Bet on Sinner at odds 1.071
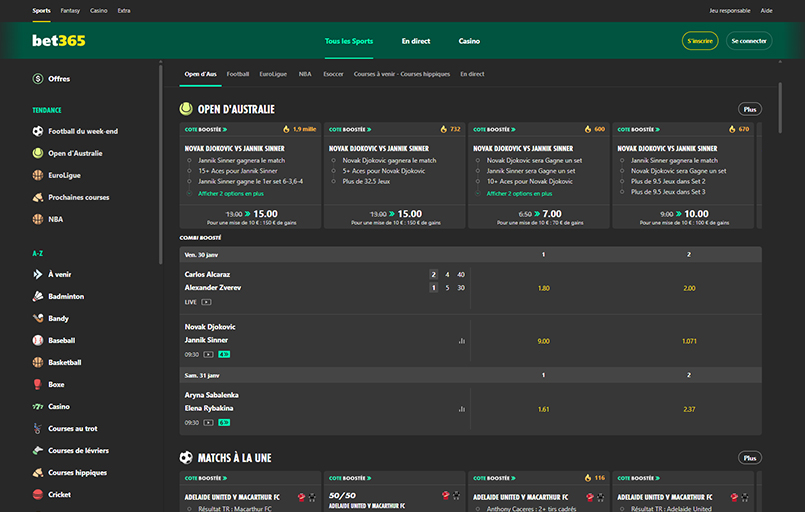Image resolution: width=805 pixels, height=512 pixels. click(689, 341)
